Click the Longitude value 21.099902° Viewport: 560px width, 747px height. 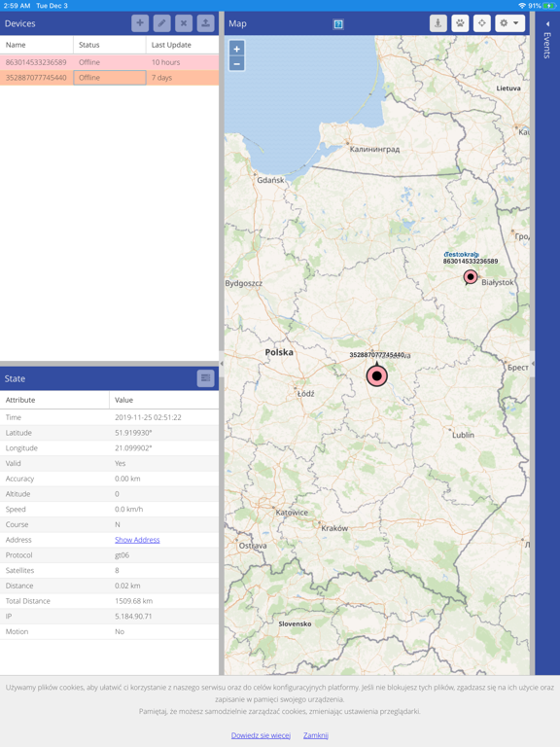click(x=133, y=447)
